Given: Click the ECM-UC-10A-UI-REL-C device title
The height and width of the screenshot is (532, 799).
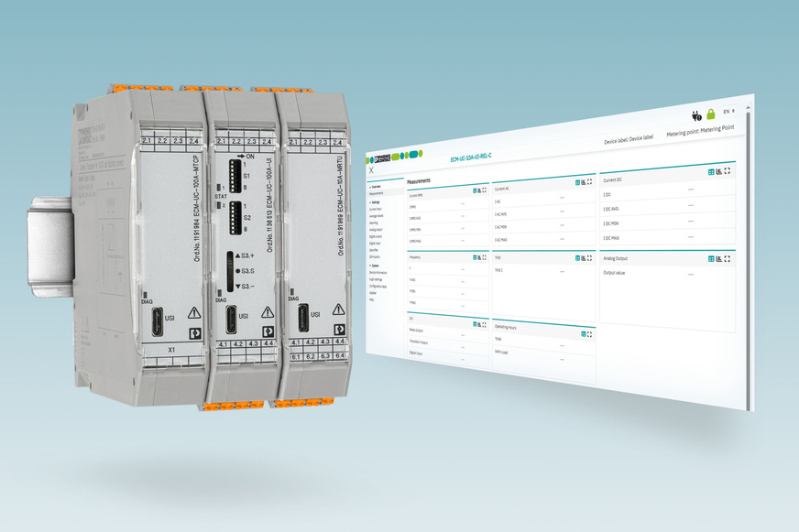Looking at the screenshot, I should click(471, 158).
